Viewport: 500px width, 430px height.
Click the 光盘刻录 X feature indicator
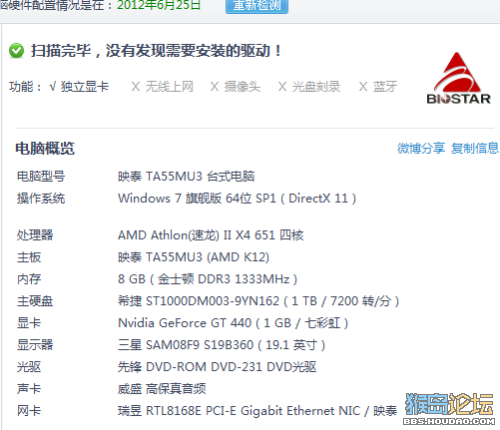309,87
